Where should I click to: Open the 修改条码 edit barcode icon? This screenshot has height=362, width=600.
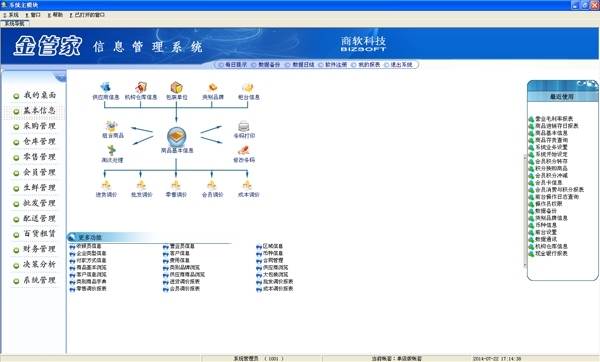pos(244,150)
